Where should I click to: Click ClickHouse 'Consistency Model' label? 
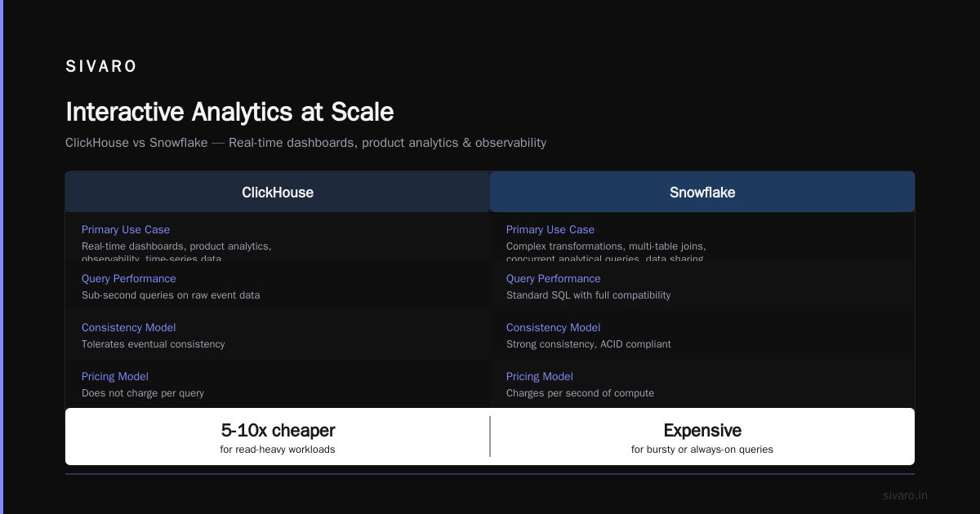coord(129,328)
